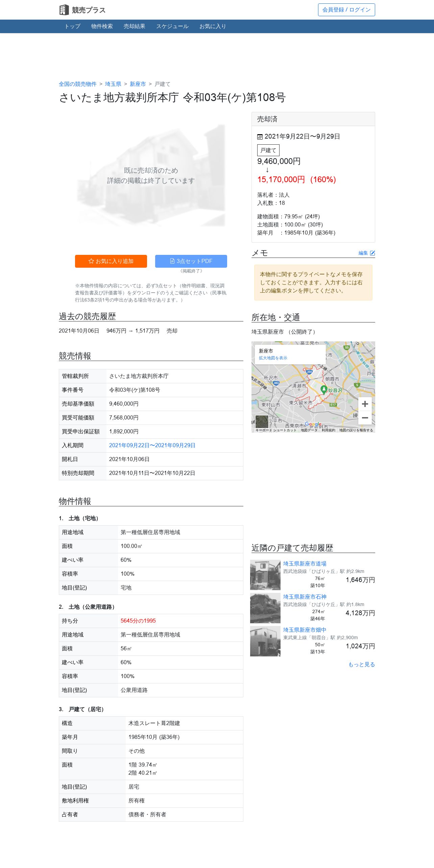Click 地図の誤りを報告する on map
434x868 pixels.
click(x=356, y=430)
